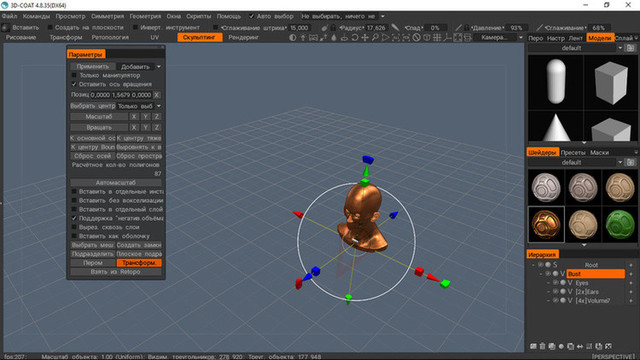
Task: Toggle the Авто выбор checkbox
Action: click(x=251, y=16)
